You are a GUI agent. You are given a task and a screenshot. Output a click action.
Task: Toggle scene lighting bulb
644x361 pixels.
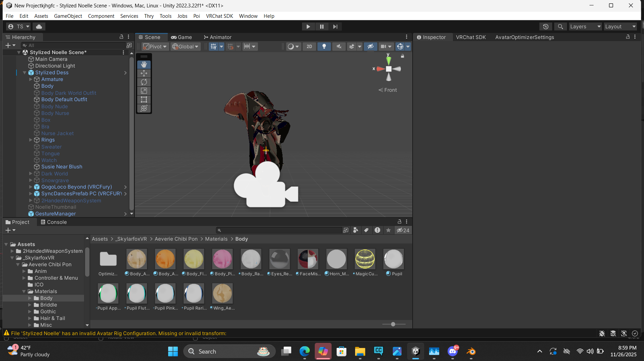(324, 47)
